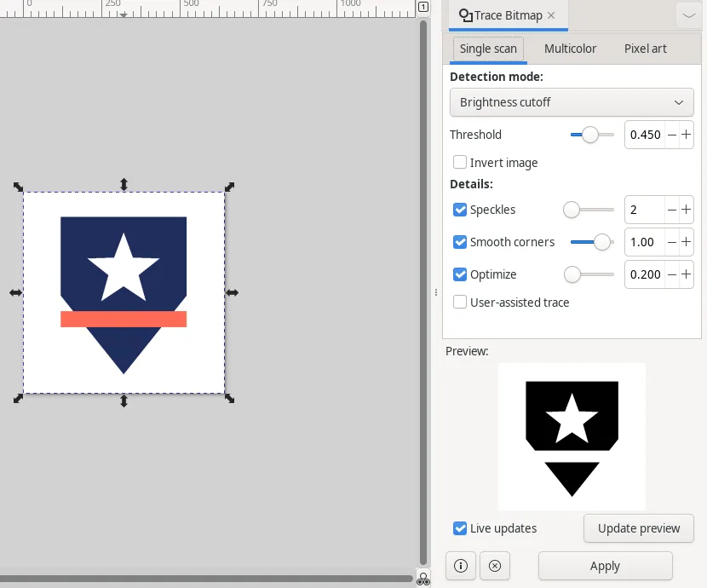Close the Trace Bitmap panel tab
Image resolution: width=707 pixels, height=588 pixels.
pos(551,15)
